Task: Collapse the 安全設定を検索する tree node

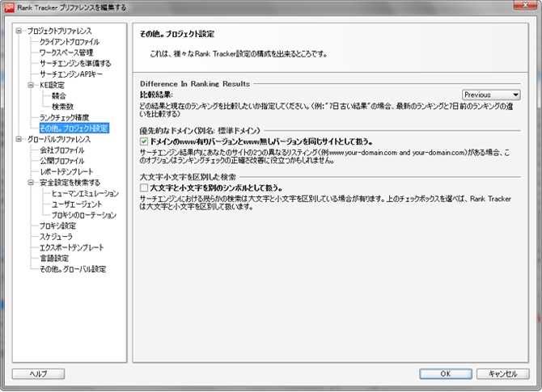Action: (31, 183)
